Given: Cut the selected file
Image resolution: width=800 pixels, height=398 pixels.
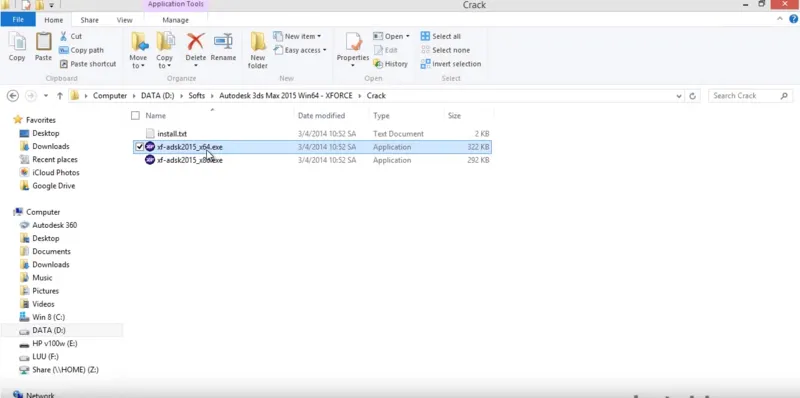Looking at the screenshot, I should 71,36.
